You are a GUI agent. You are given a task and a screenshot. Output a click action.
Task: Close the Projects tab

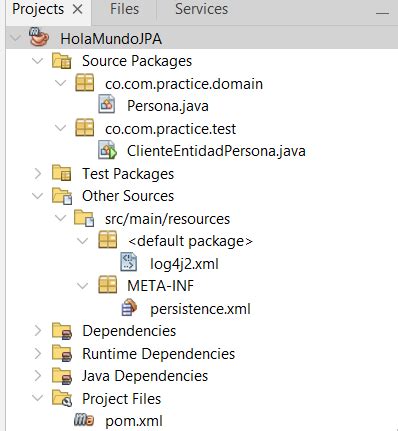coord(77,10)
